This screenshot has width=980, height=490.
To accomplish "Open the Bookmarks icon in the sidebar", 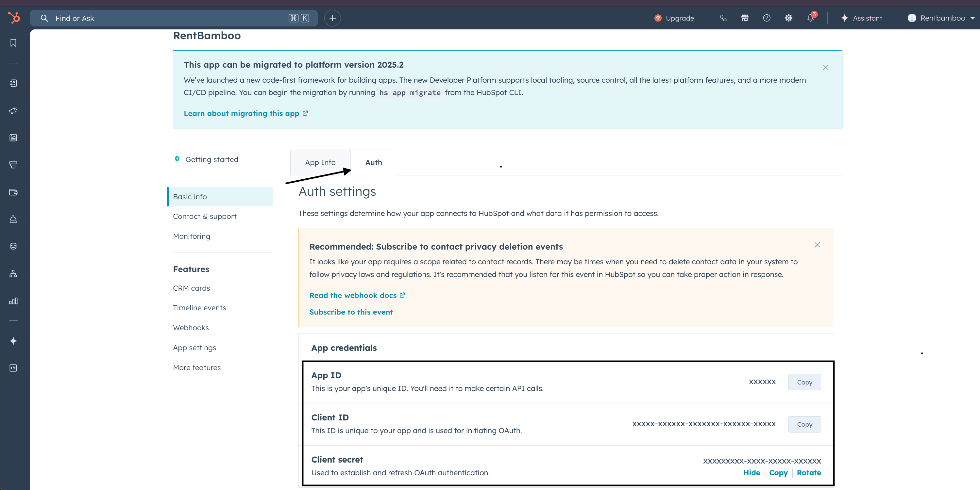I will [x=13, y=43].
